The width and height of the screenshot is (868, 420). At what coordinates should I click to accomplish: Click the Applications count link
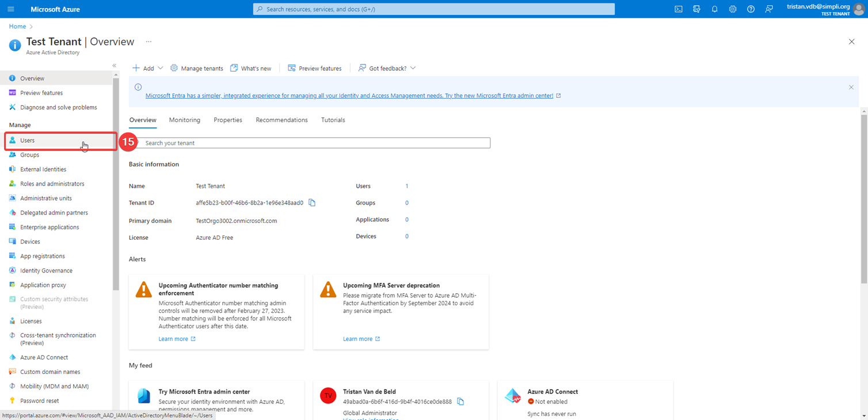click(407, 220)
